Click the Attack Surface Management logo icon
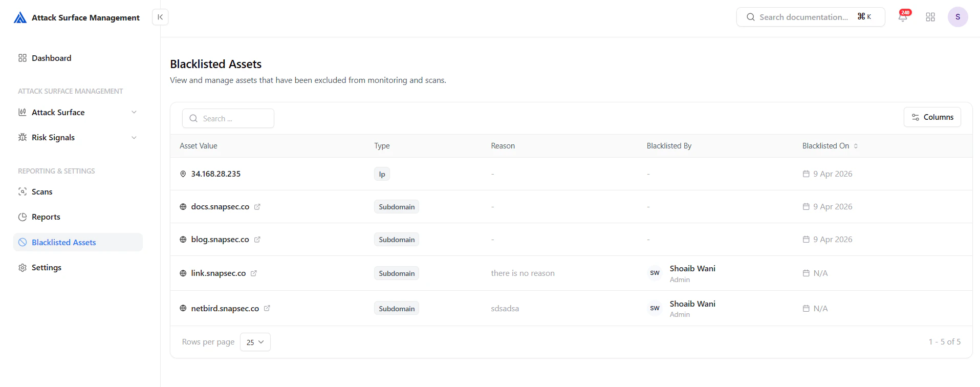Screen dimensions: 980x387 pos(20,17)
